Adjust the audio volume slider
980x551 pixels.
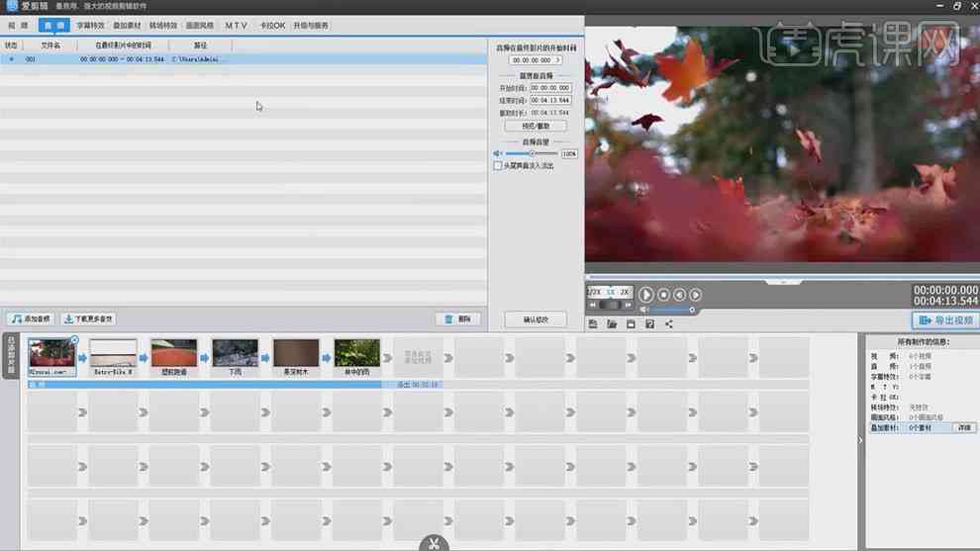[x=532, y=153]
